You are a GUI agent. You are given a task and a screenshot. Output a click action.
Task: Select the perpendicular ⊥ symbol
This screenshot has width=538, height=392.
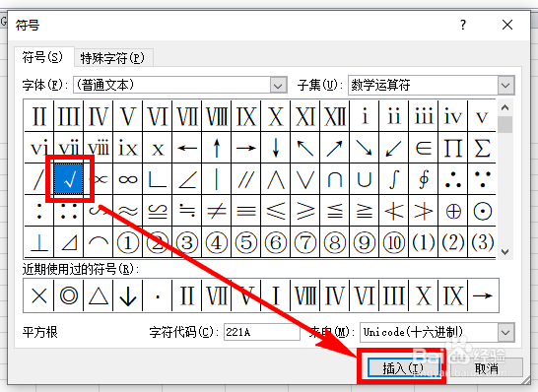(x=39, y=241)
